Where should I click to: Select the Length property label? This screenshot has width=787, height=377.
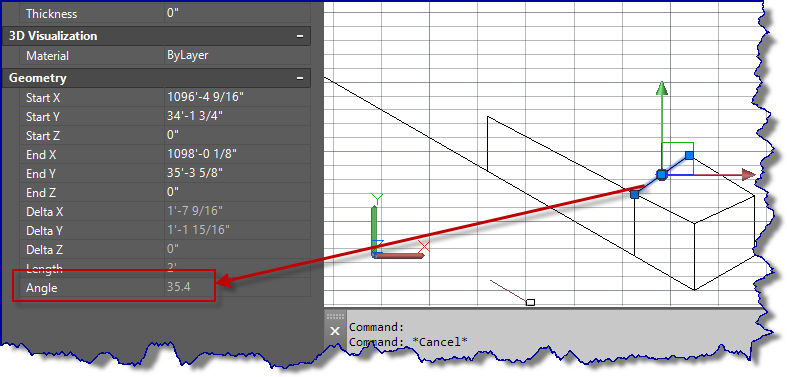coord(44,269)
